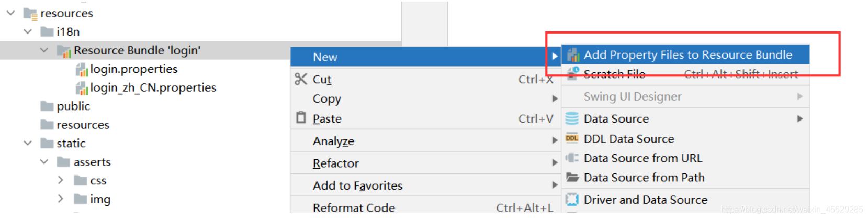Select Add Property Files to Resource Bundle

coord(687,55)
